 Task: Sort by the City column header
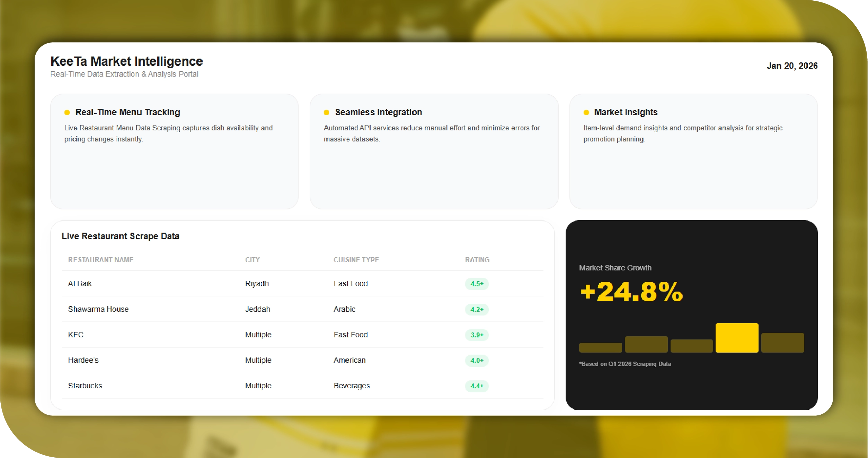pyautogui.click(x=253, y=260)
